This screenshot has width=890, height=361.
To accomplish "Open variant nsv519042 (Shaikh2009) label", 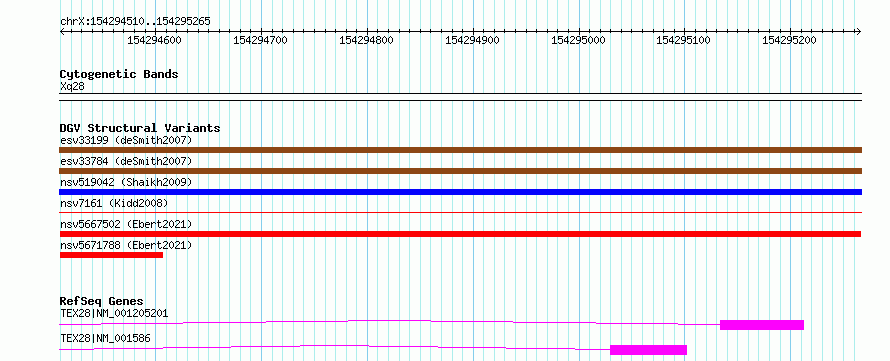I will [x=126, y=182].
